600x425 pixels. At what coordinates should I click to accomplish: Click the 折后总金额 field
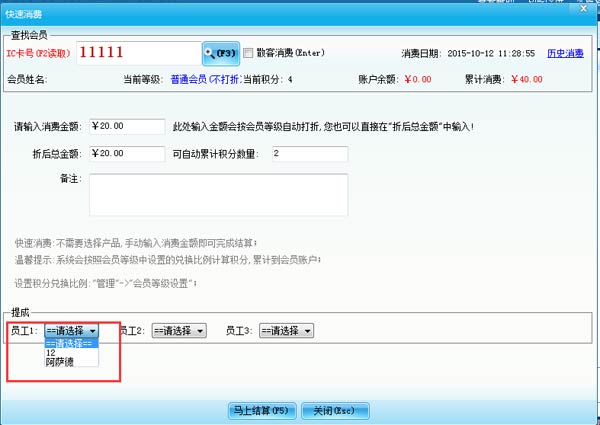[127, 154]
